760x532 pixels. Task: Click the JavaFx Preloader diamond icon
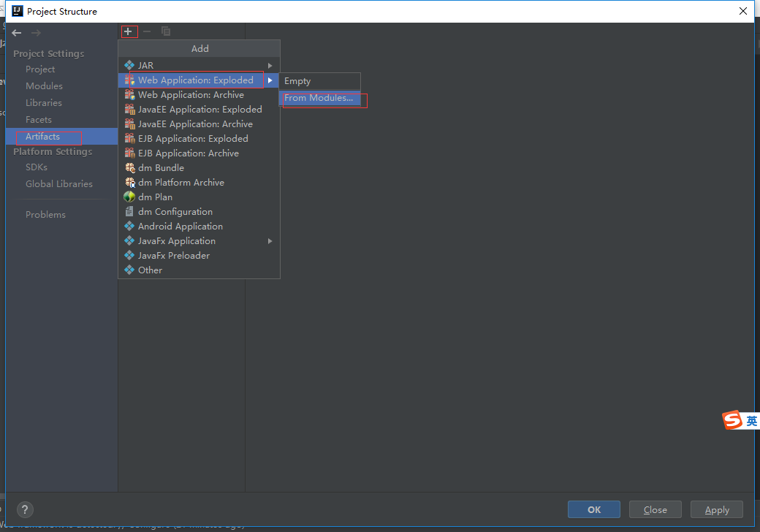click(129, 255)
